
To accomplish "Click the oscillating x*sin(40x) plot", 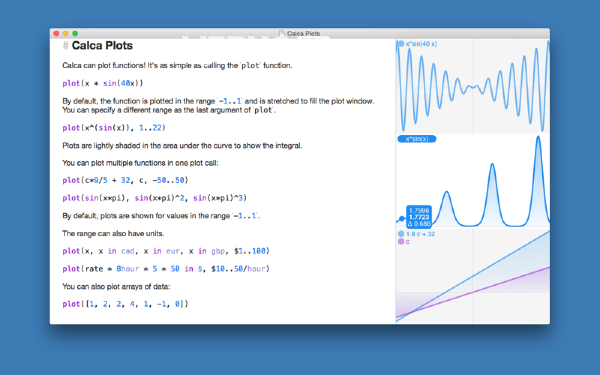I will (473, 86).
